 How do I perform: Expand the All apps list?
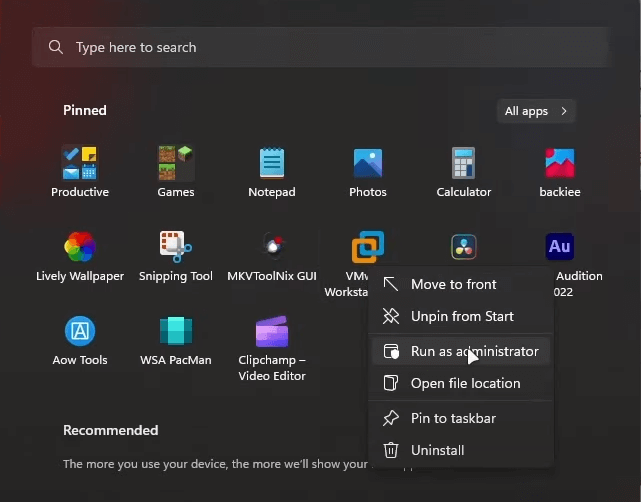pos(536,111)
